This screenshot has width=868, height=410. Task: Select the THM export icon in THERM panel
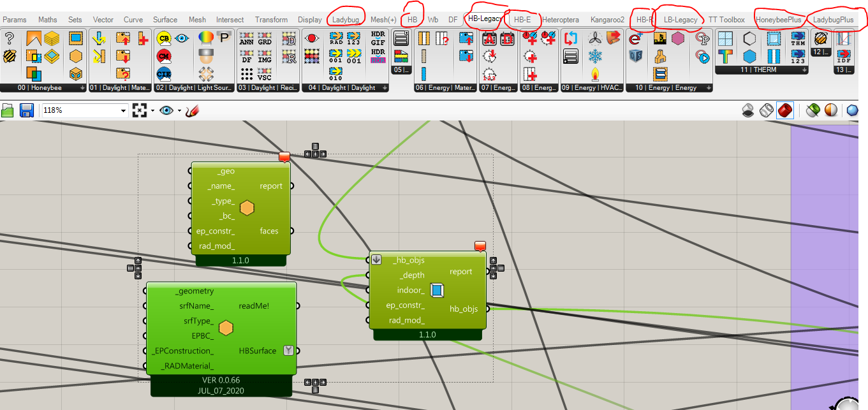coord(798,39)
